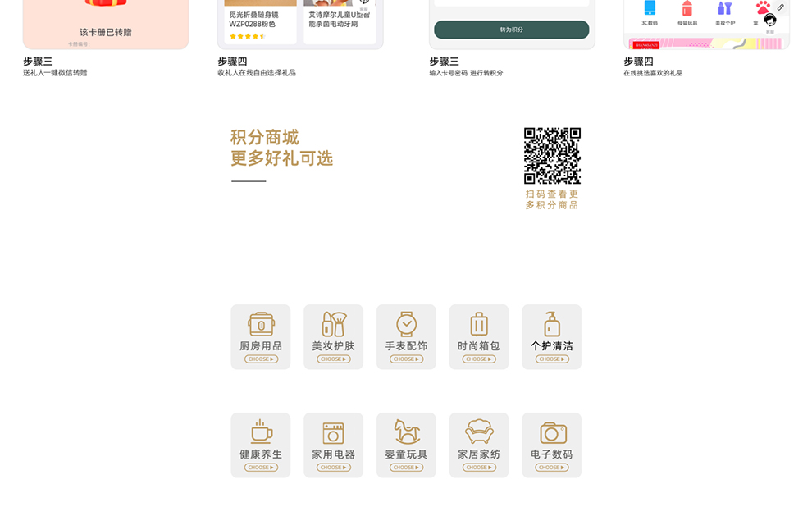Select the washing machine 家用电器 icon
This screenshot has width=812, height=507.
(x=333, y=432)
